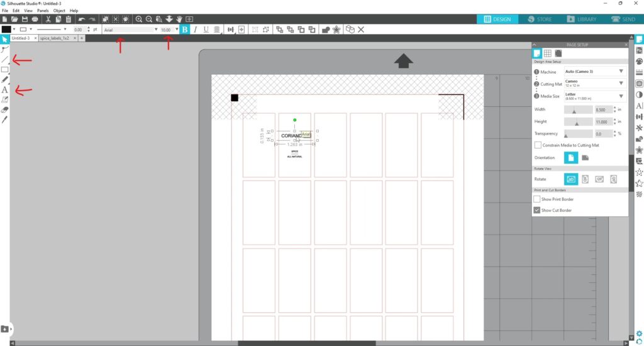Click the Zoom In magnifier icon
Image resolution: width=644 pixels, height=346 pixels.
139,19
